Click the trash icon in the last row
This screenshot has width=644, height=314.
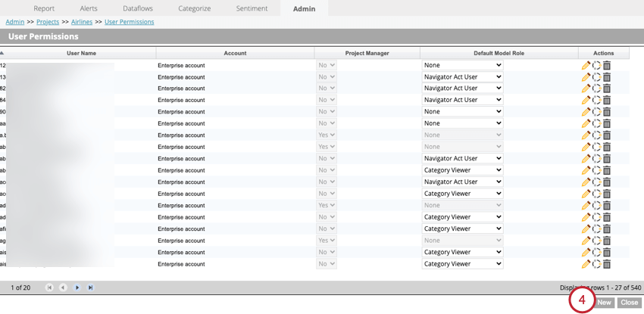click(607, 264)
